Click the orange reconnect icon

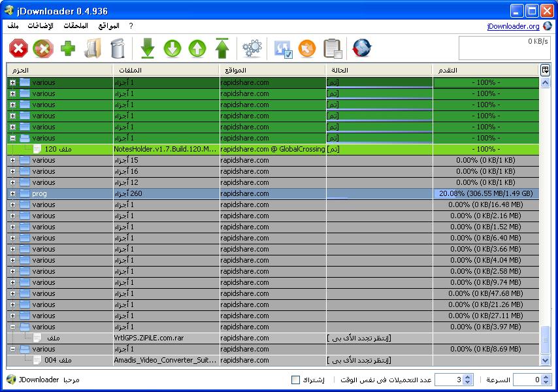[307, 48]
